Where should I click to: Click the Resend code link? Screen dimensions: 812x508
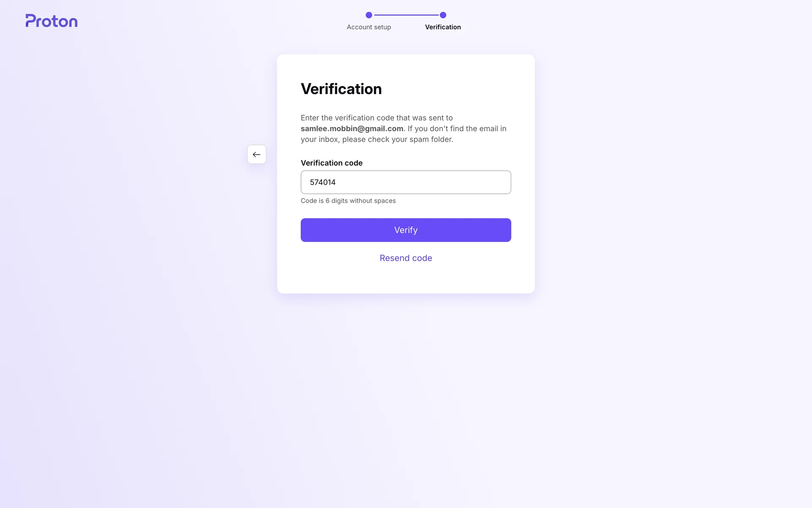click(406, 258)
